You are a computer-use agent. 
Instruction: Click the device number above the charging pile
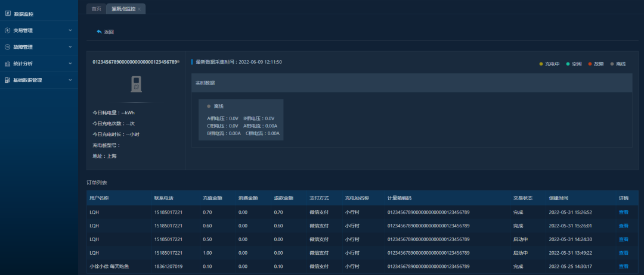click(x=135, y=62)
